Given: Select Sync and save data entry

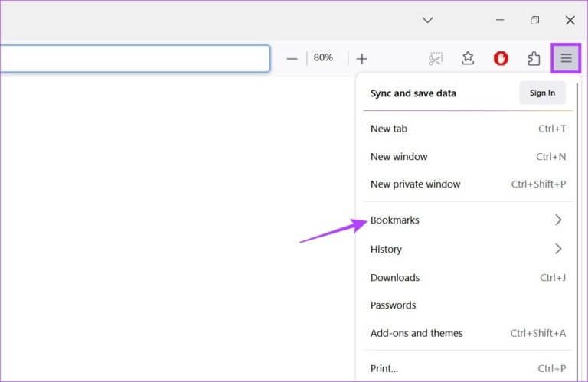Looking at the screenshot, I should [x=413, y=93].
